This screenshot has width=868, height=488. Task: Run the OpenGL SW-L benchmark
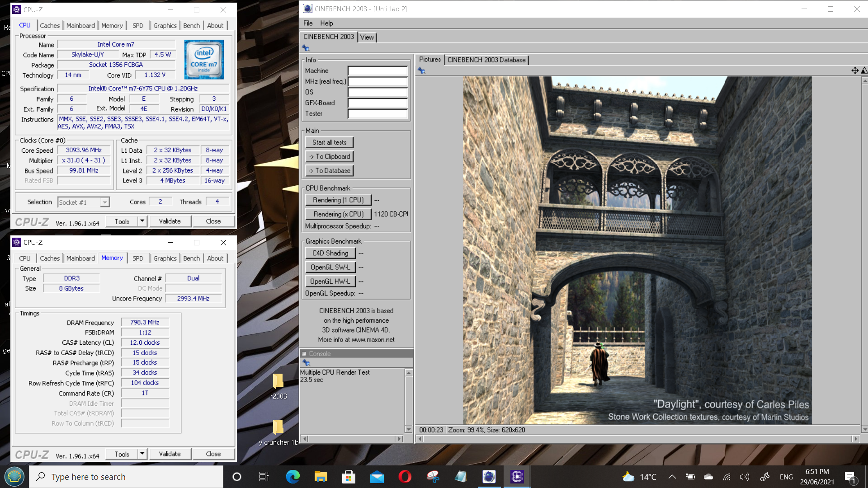[330, 267]
